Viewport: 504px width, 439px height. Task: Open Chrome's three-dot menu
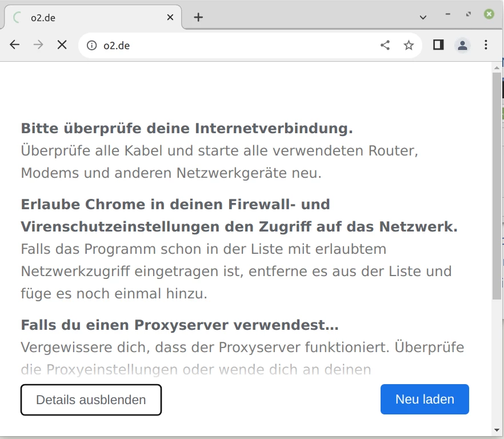[x=486, y=45]
